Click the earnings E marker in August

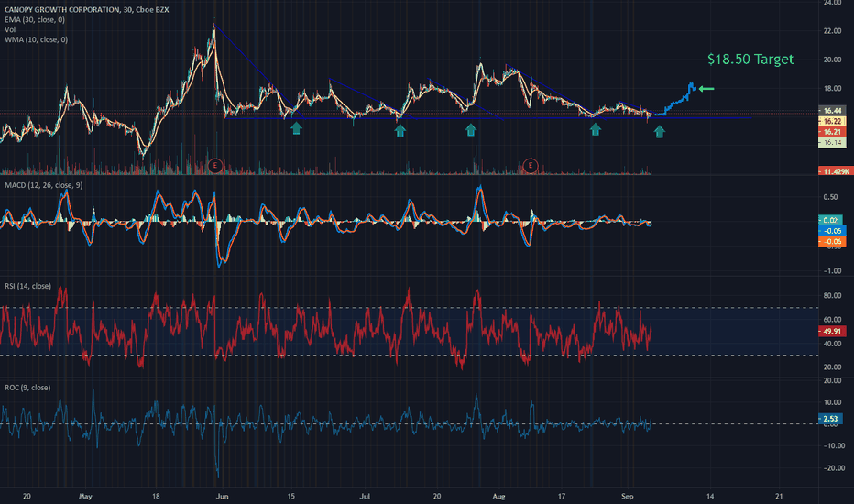[x=530, y=165]
